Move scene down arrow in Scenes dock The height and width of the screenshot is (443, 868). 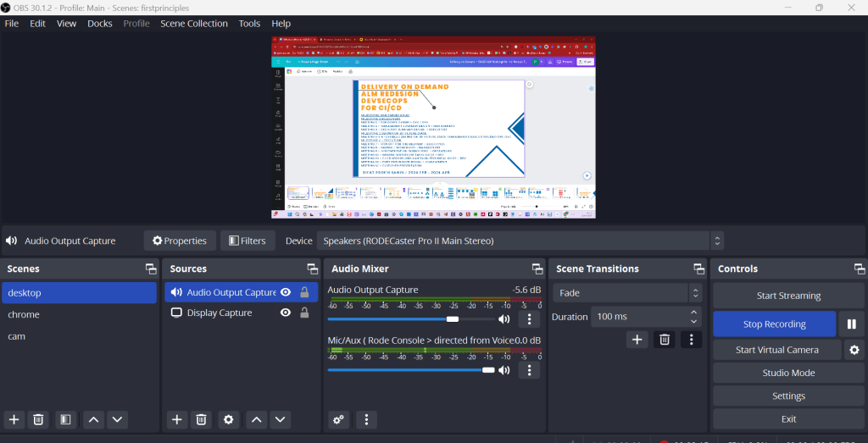(x=117, y=420)
